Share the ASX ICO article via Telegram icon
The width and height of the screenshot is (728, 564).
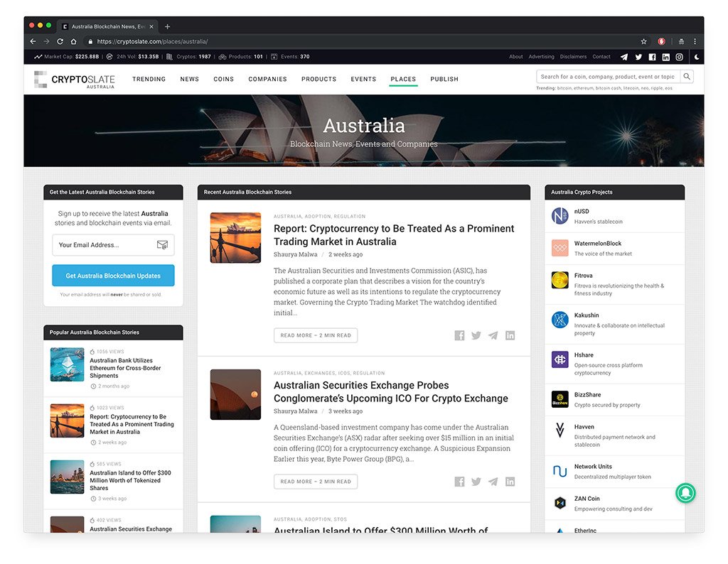[493, 482]
